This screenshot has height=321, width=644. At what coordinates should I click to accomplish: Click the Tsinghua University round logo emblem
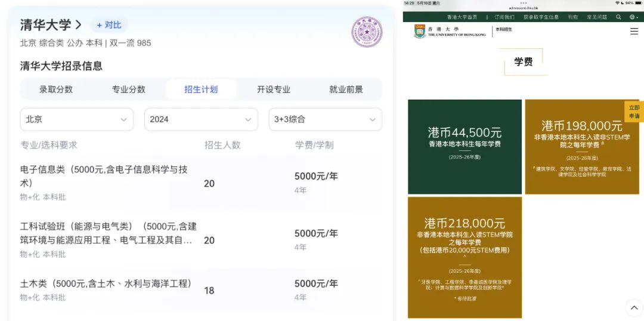pyautogui.click(x=366, y=32)
